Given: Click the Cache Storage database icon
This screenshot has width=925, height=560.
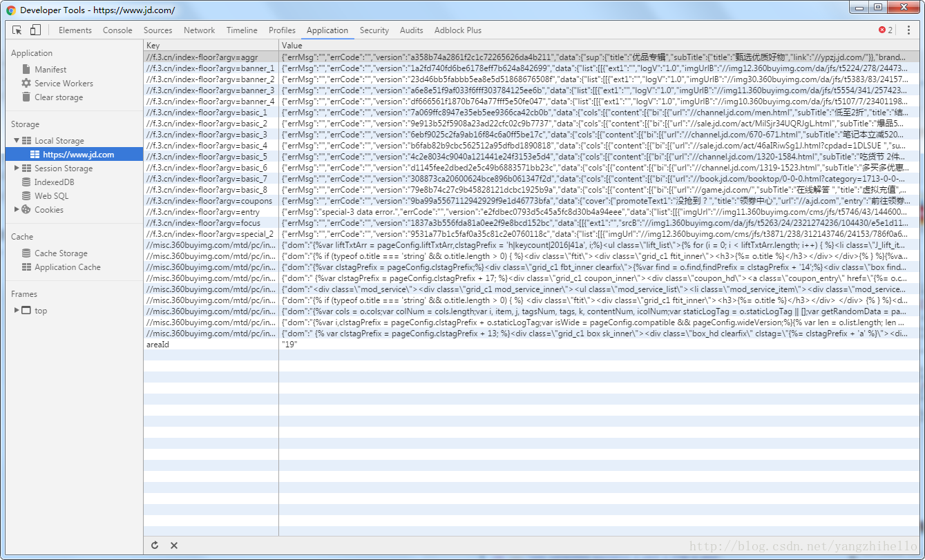Looking at the screenshot, I should [x=26, y=253].
